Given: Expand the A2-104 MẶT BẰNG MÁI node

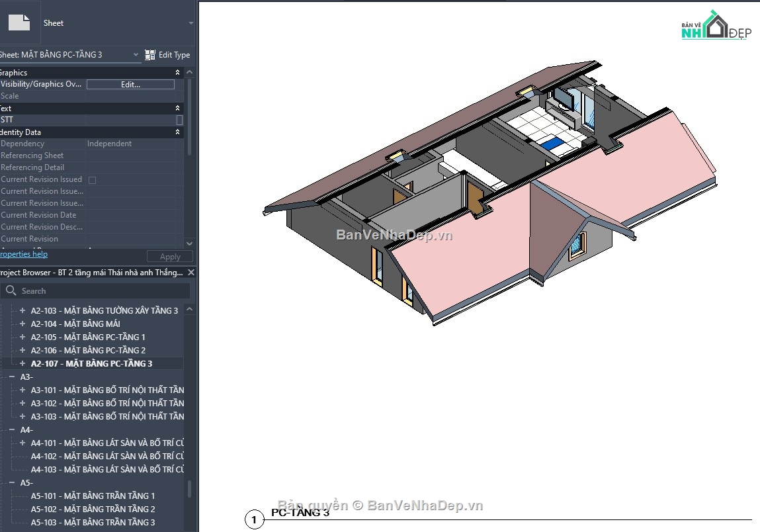Looking at the screenshot, I should click(22, 324).
